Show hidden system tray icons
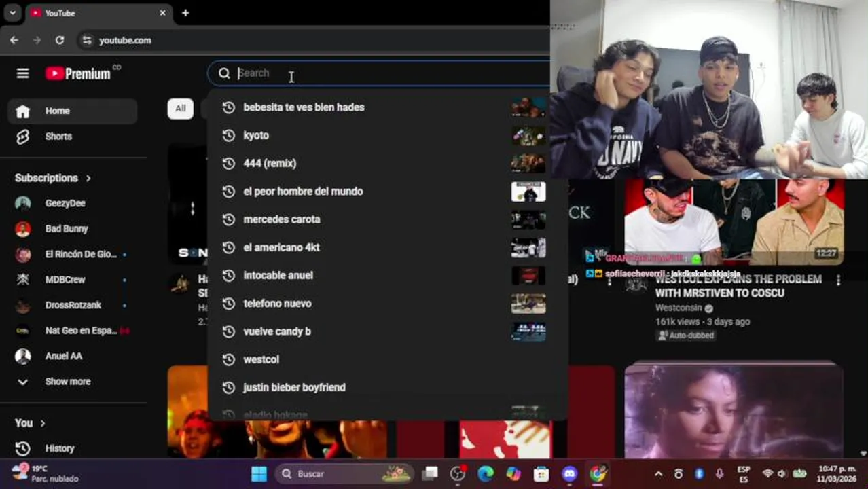This screenshot has height=489, width=868. (658, 474)
